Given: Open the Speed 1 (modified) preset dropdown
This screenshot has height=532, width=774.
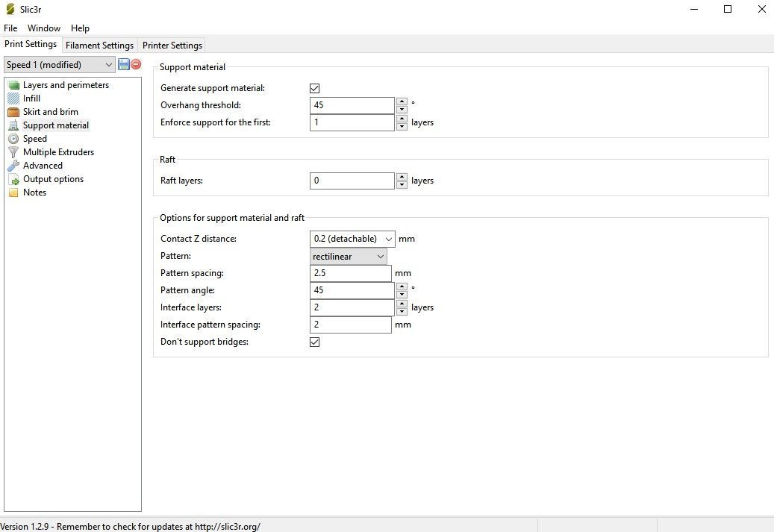Looking at the screenshot, I should coord(59,65).
